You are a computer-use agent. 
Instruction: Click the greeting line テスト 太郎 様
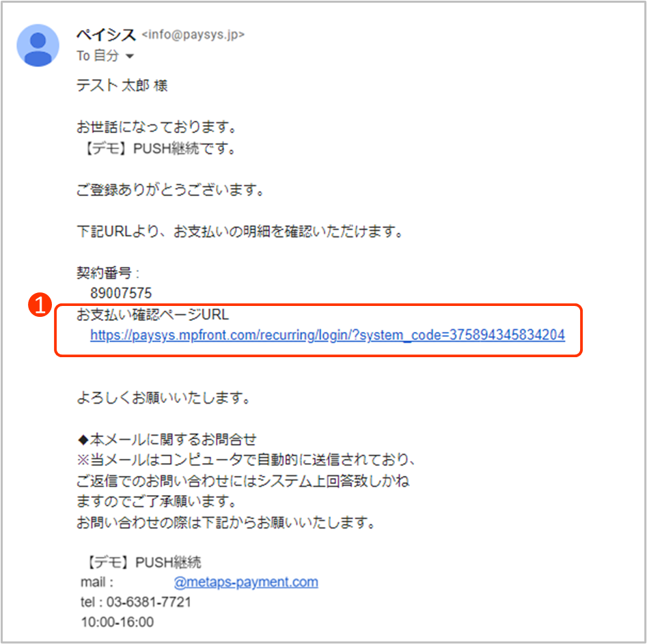point(122,86)
